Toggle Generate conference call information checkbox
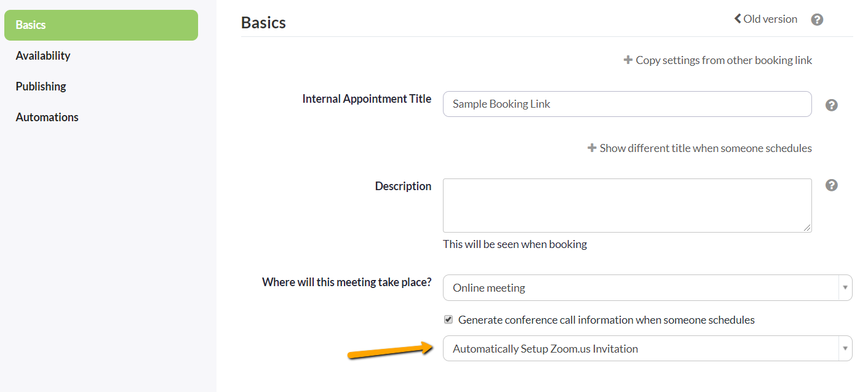Viewport: 868px width, 392px height. click(448, 320)
